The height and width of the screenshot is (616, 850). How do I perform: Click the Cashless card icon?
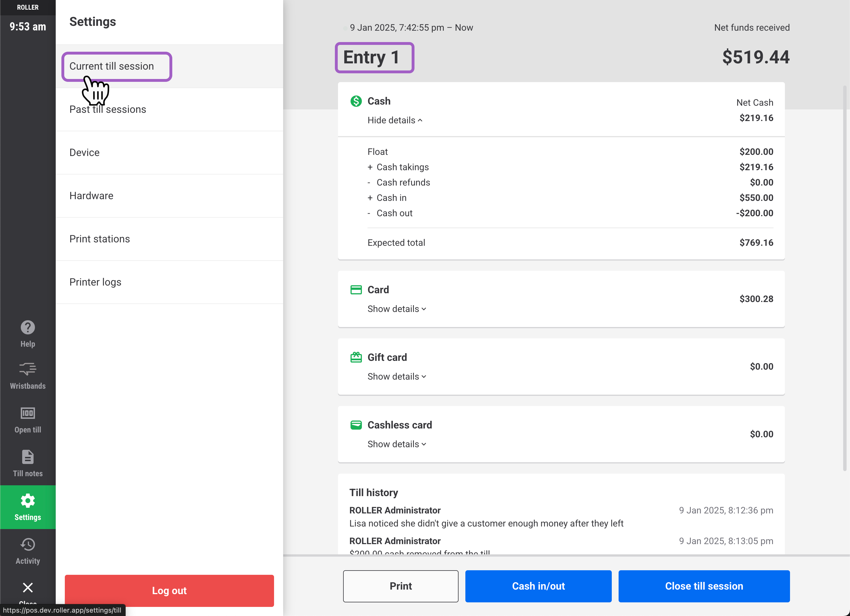pos(356,425)
